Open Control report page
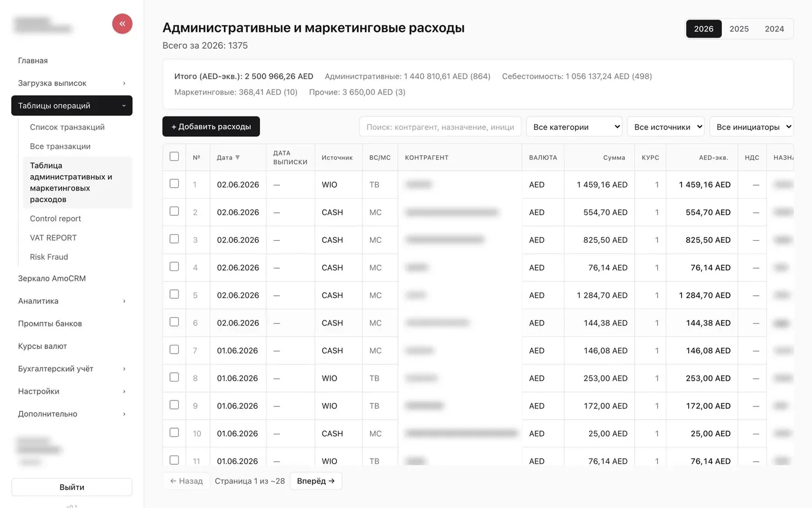 78,218
